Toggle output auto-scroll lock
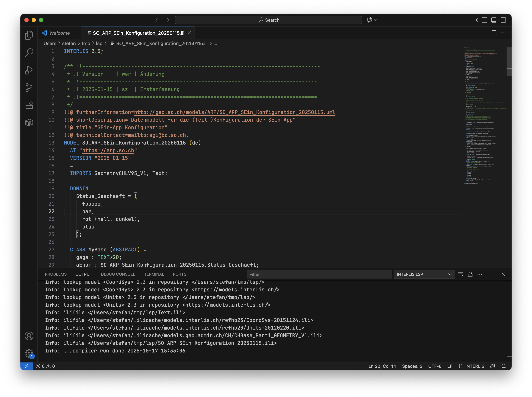The image size is (532, 397). pyautogui.click(x=470, y=274)
